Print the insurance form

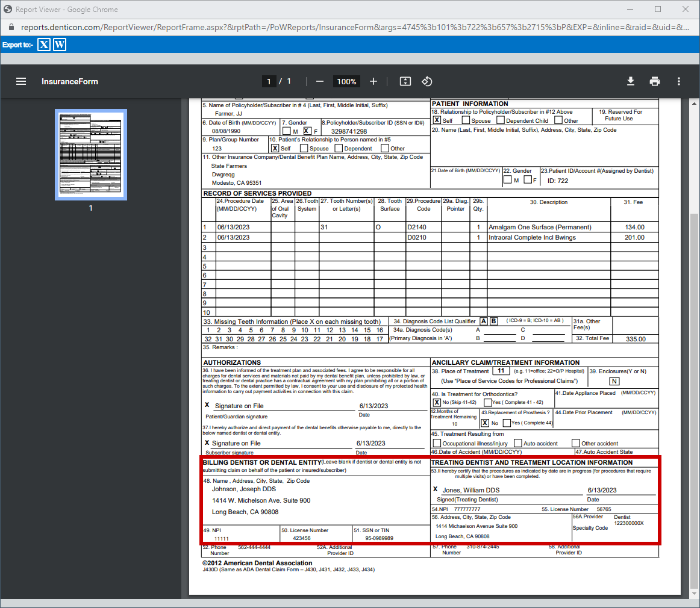pyautogui.click(x=655, y=81)
